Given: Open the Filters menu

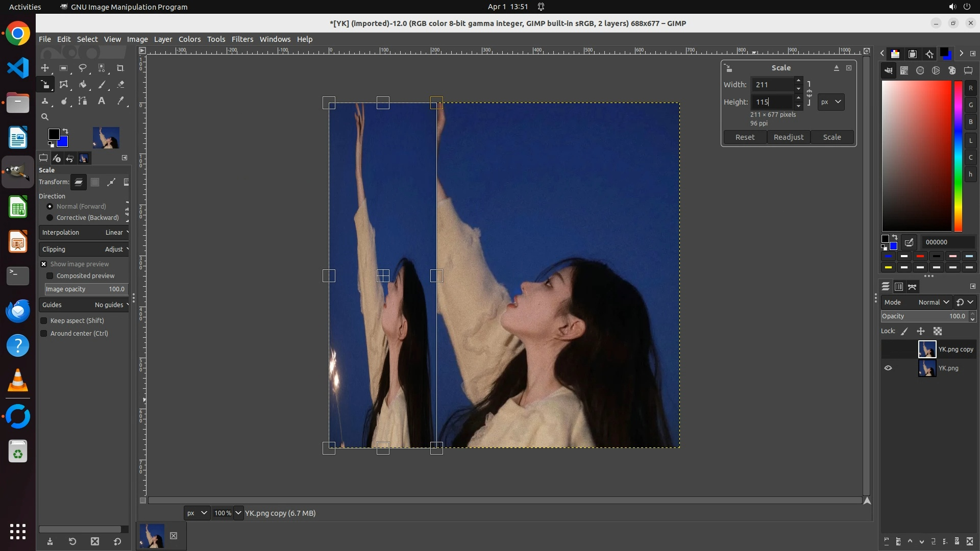Looking at the screenshot, I should [242, 39].
